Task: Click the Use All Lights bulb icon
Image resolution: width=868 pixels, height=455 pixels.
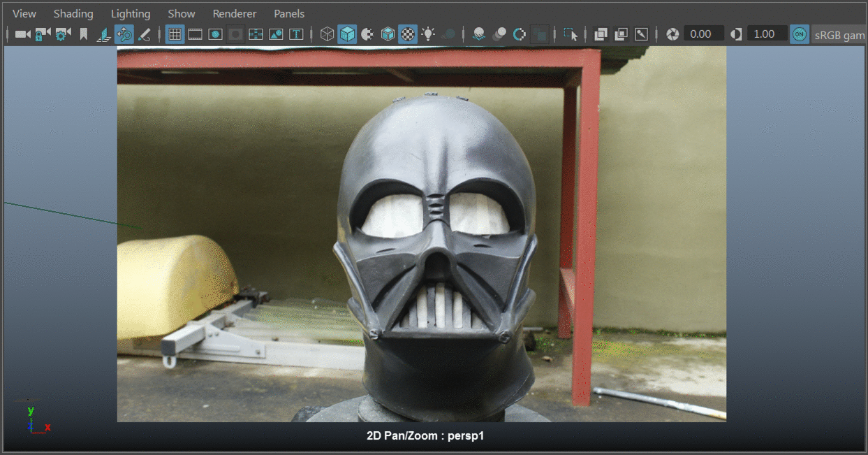Action: point(429,34)
